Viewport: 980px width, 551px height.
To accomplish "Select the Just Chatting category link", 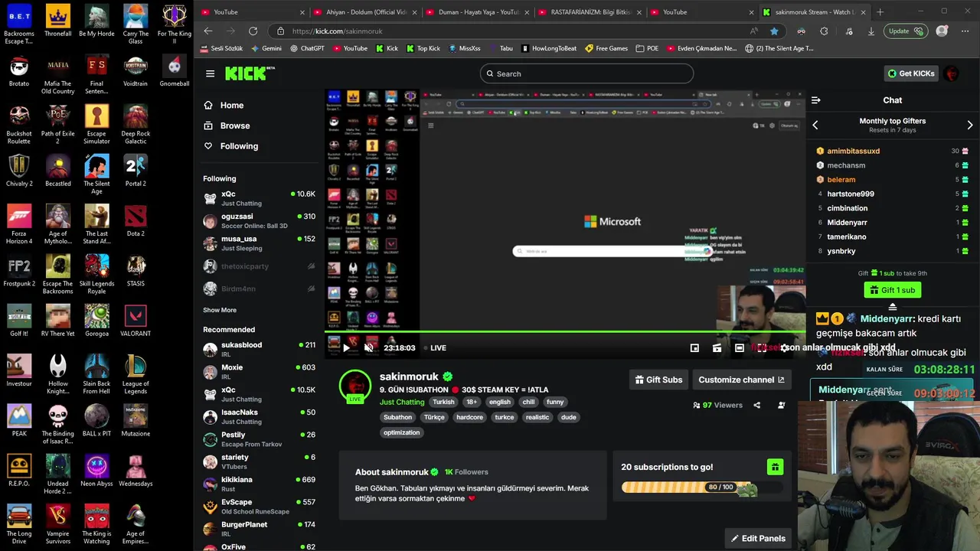I will 402,402.
